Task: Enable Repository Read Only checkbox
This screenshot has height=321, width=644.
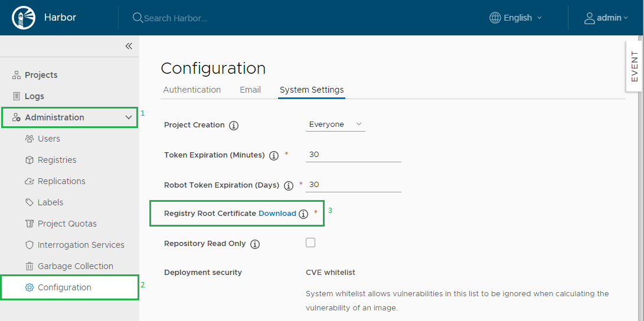Action: (310, 243)
